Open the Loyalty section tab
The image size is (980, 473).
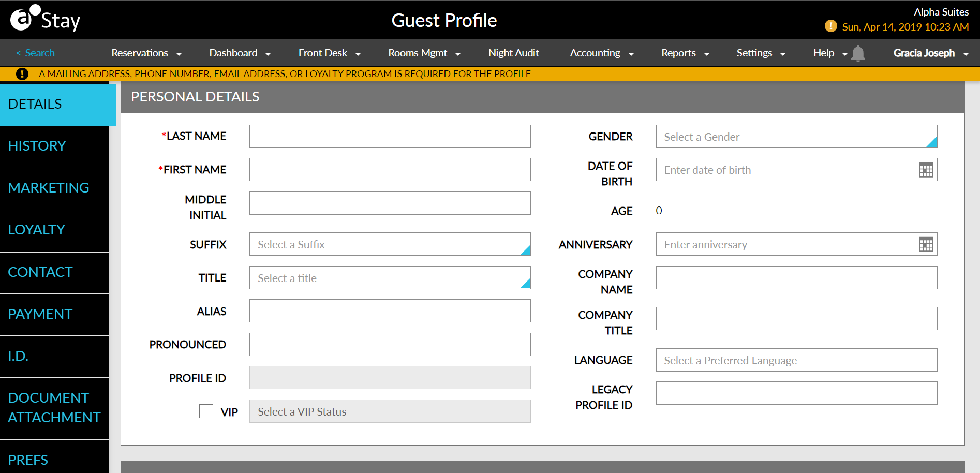pos(36,229)
